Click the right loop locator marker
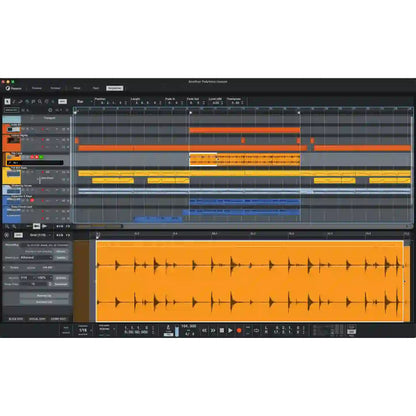The height and width of the screenshot is (416, 416). pyautogui.click(x=299, y=113)
